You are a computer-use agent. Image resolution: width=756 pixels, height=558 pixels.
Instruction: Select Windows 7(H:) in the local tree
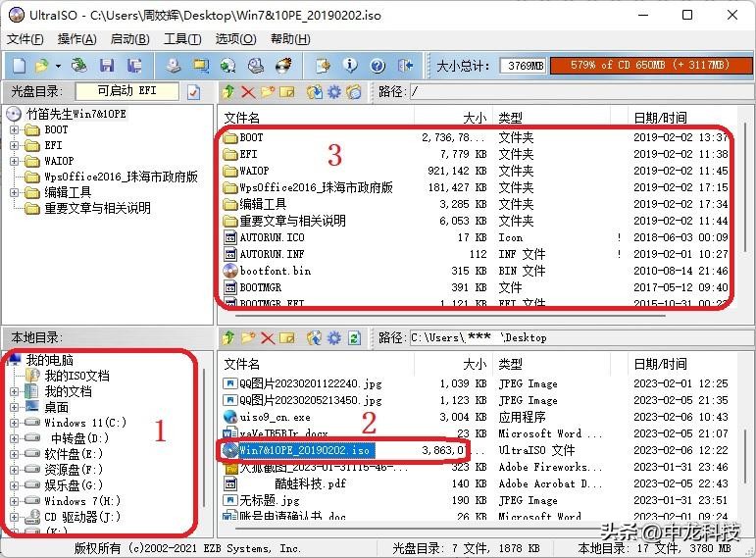click(82, 501)
